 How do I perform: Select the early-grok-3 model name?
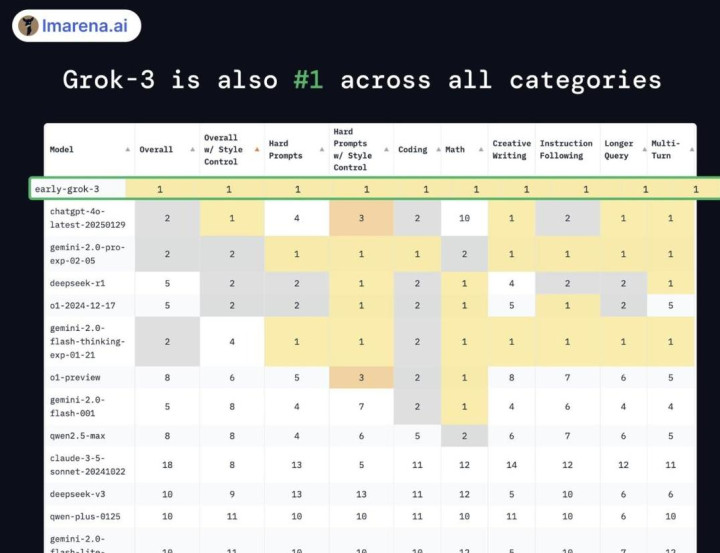(67, 189)
